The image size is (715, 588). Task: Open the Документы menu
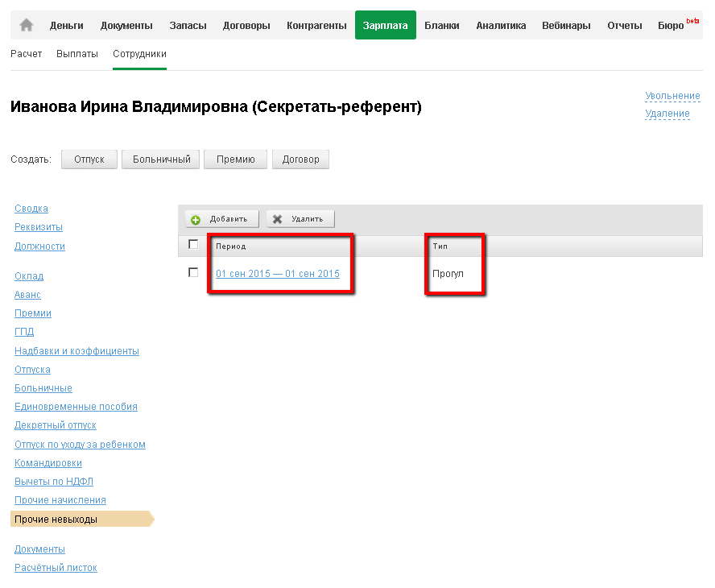tap(126, 26)
